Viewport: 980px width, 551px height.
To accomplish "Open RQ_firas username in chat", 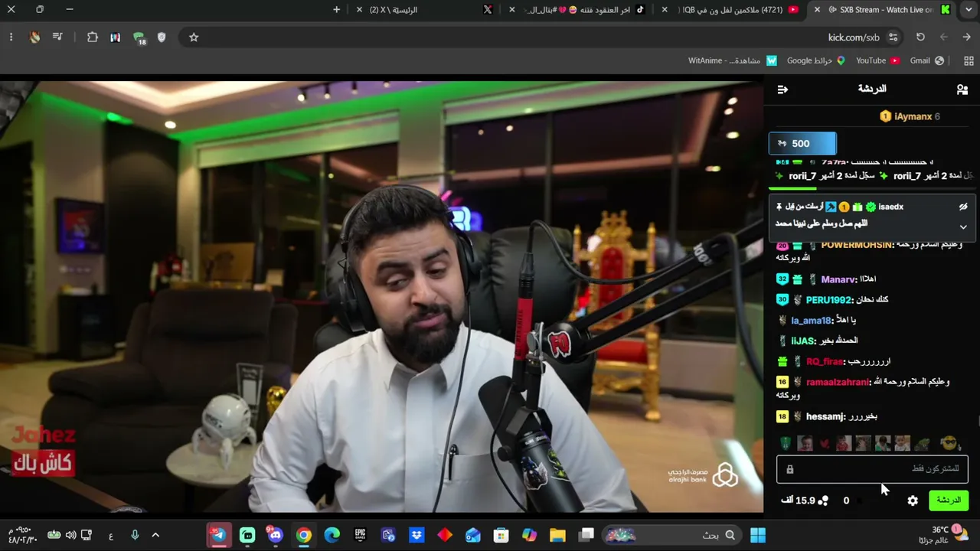I will pos(825,361).
